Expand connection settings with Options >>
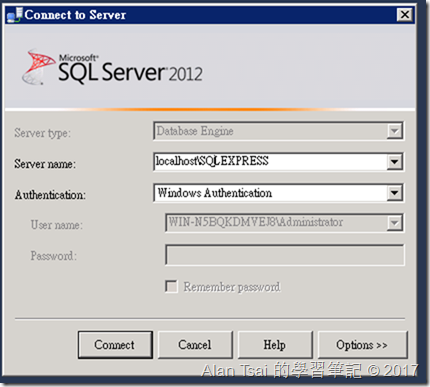This screenshot has width=430, height=387. point(363,345)
